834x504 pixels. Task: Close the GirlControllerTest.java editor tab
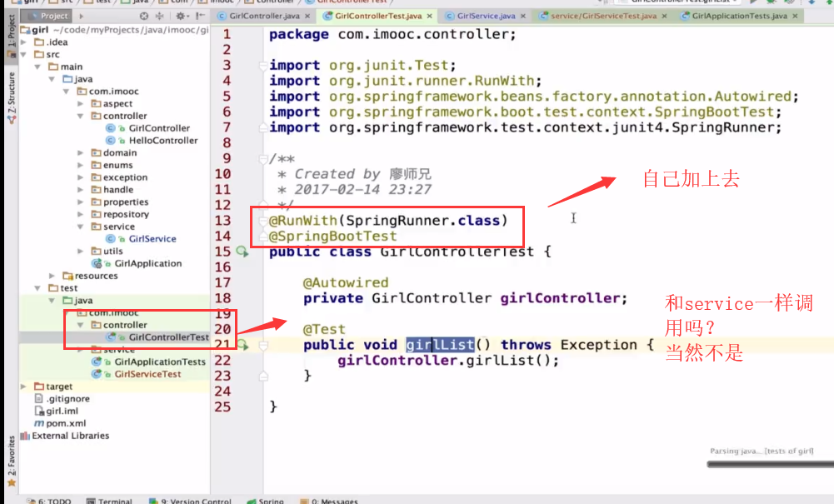[x=429, y=16]
